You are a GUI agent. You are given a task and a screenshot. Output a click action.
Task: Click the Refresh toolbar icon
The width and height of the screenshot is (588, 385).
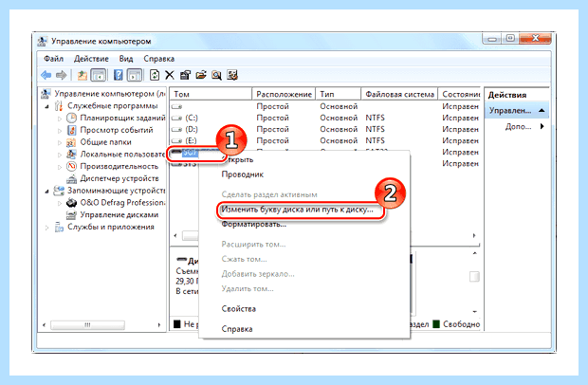[155, 75]
